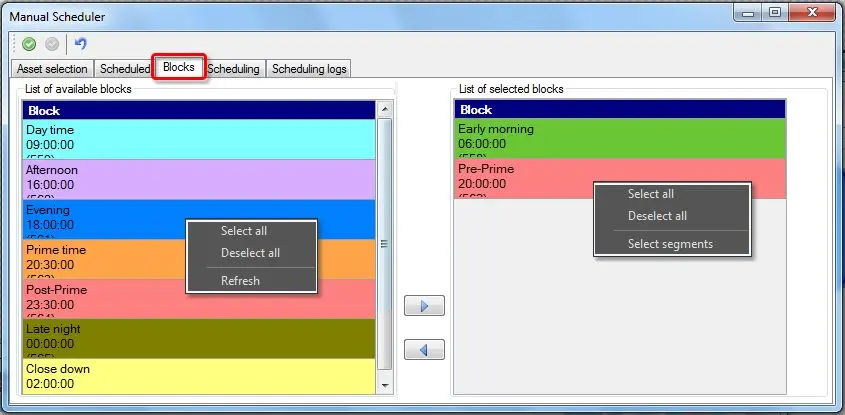
Task: Select the green Early morning block
Action: (619, 139)
